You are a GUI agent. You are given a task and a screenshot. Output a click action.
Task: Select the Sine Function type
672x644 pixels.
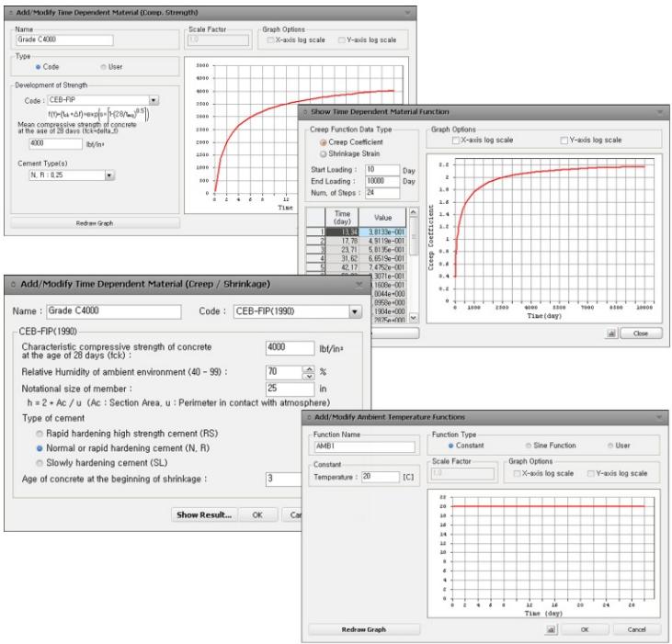point(529,446)
